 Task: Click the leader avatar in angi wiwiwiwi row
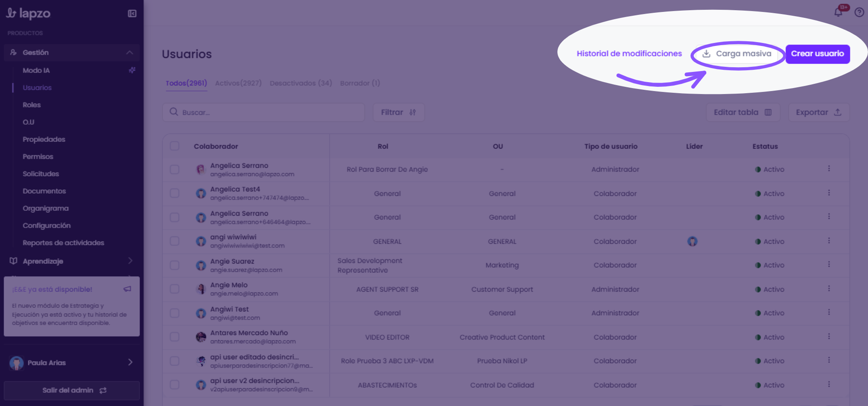(692, 241)
